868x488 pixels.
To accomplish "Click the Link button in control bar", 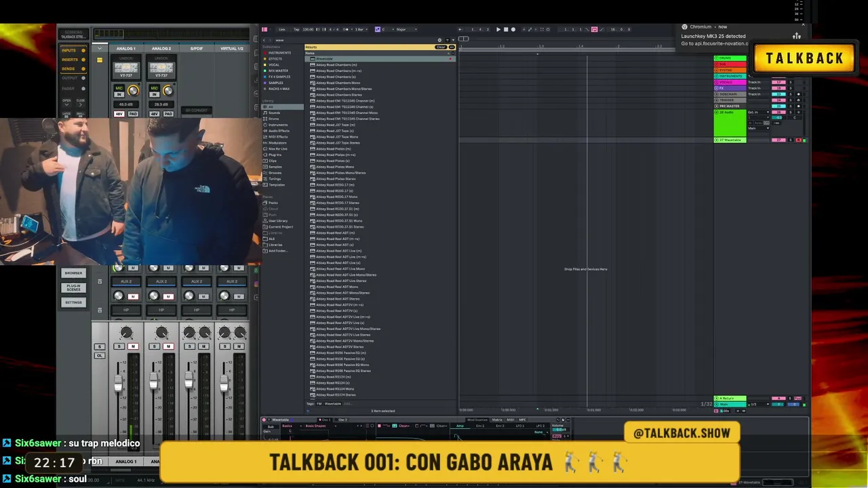I will point(281,29).
